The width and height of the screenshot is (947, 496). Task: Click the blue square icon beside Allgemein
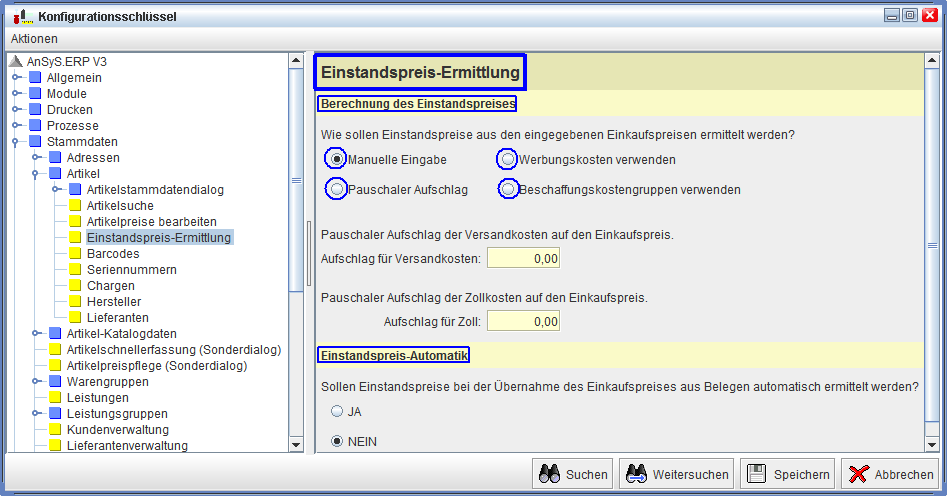(35, 78)
